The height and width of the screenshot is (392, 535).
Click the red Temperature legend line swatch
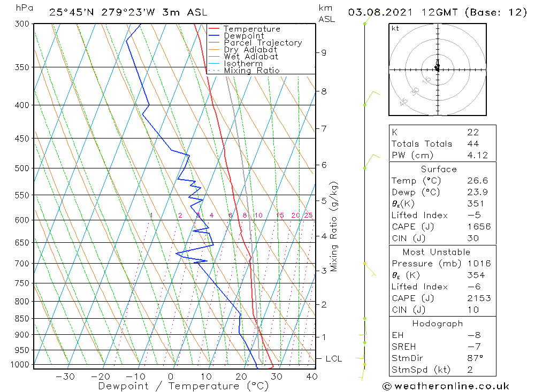[214, 29]
